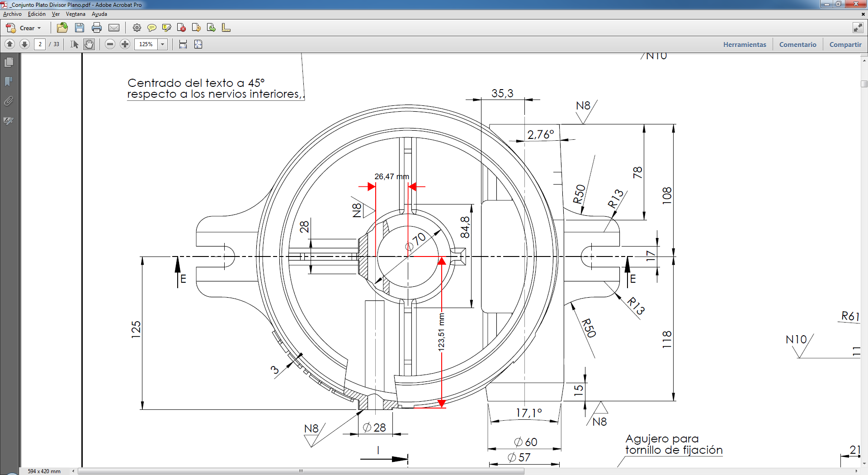Open the Ver menu
This screenshot has height=475, width=868.
(56, 14)
